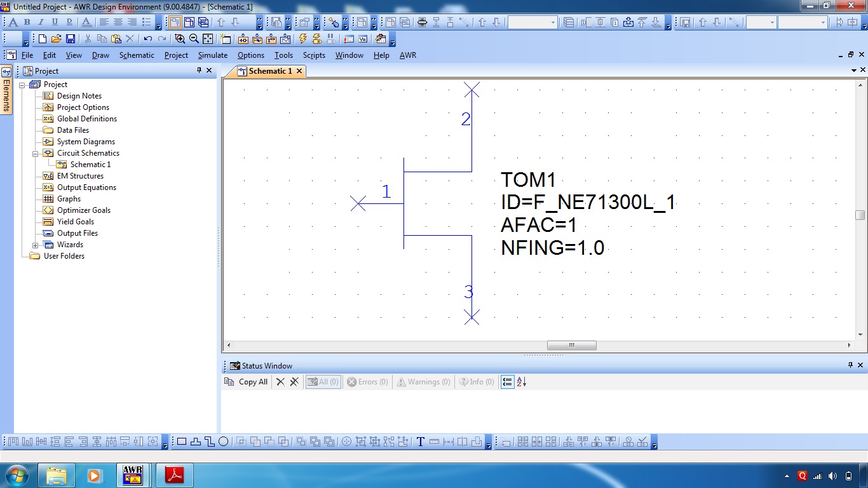
Task: Select the ellipse drawing tool
Action: [x=224, y=442]
